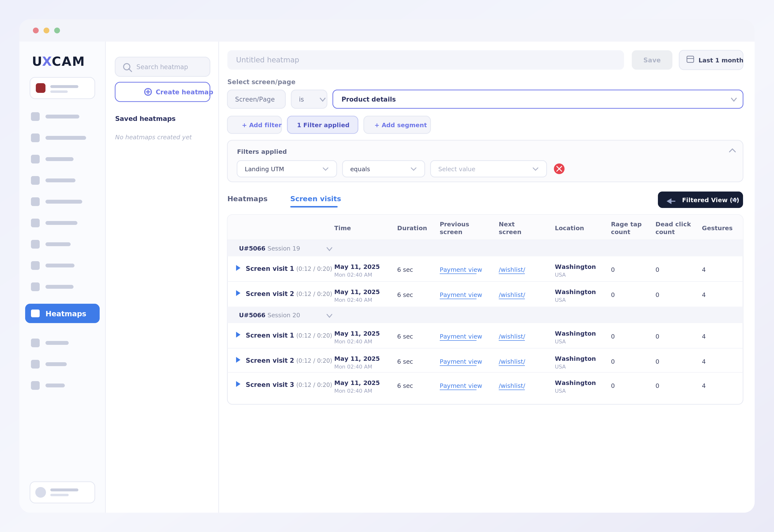Screen dimensions: 774x532
Task: Click the Screen/Page selector button
Action: pos(256,99)
